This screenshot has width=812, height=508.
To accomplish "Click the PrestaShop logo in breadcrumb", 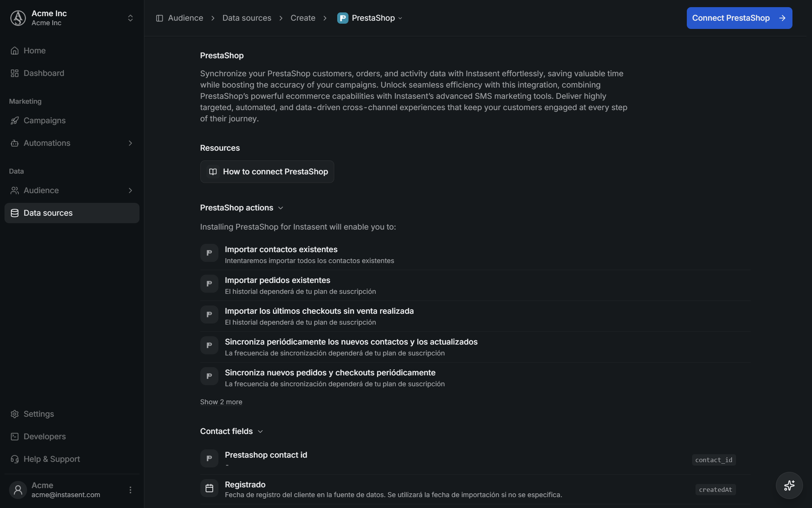I will (x=342, y=18).
